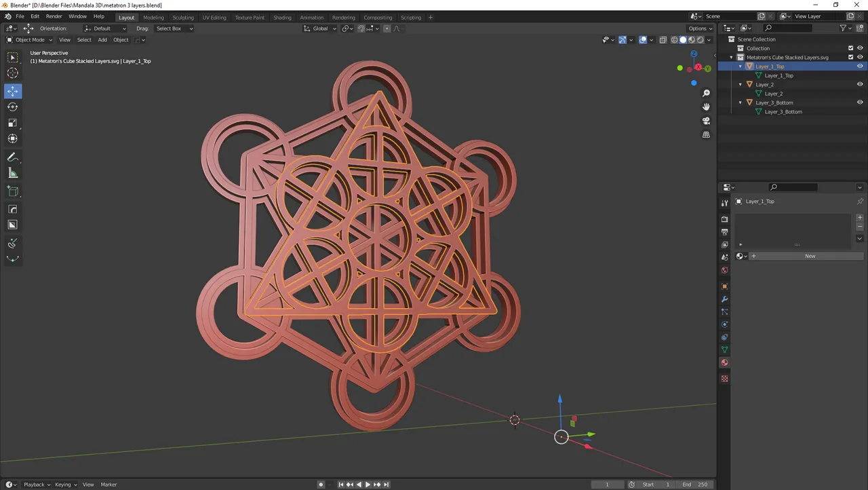This screenshot has width=868, height=490.
Task: Open the Object Mode dropdown
Action: (x=28, y=39)
